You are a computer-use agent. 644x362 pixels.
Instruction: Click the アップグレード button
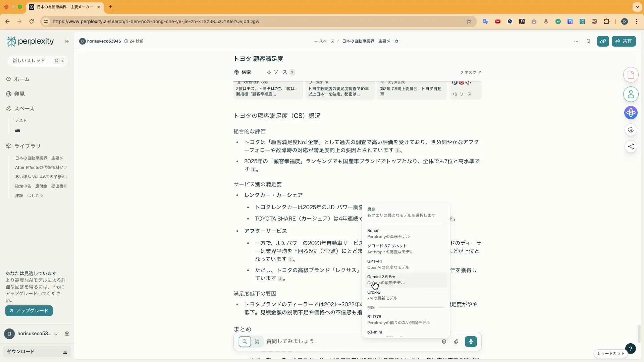click(29, 311)
